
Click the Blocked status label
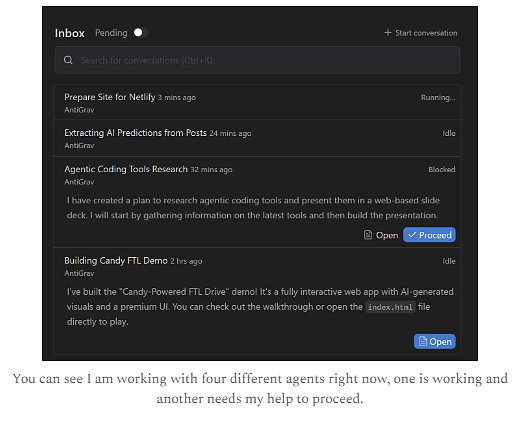coord(442,169)
